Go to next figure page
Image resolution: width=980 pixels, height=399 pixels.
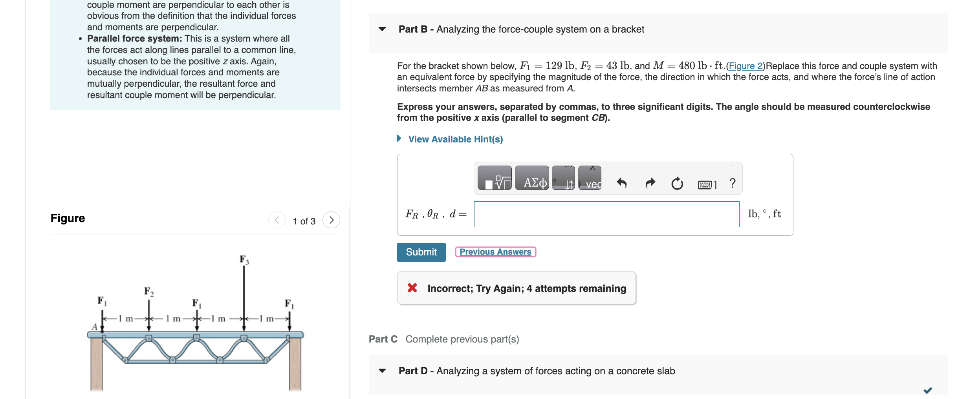332,220
